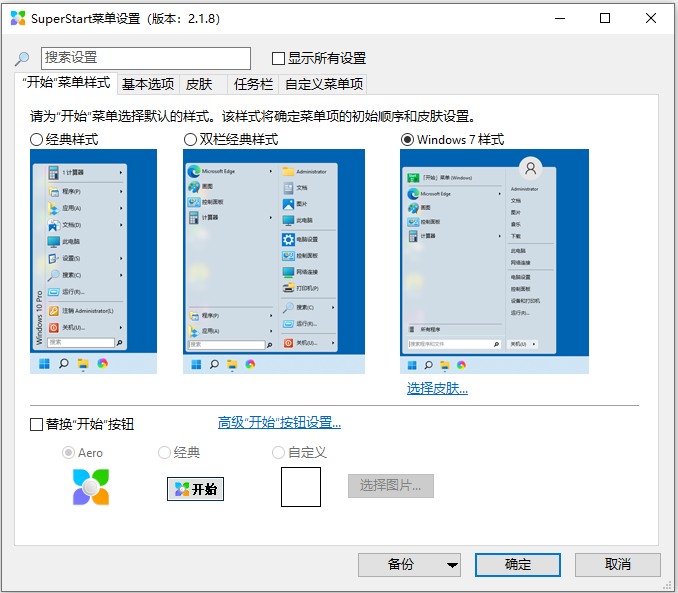
Task: Click 电脑设置 gear icon in two-column preview
Action: 288,239
